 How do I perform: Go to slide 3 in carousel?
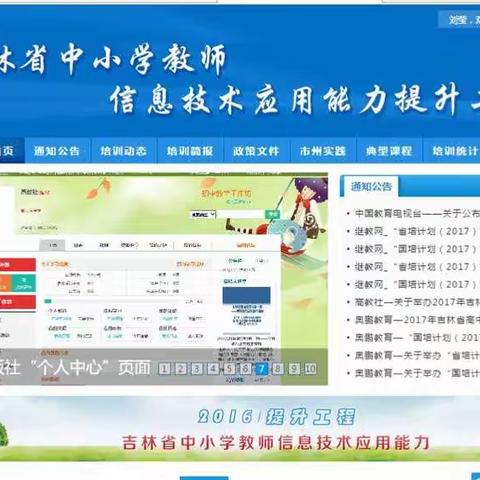[x=197, y=369]
